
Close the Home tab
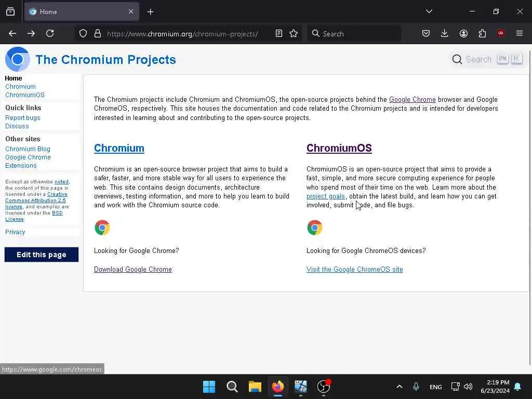click(x=131, y=12)
